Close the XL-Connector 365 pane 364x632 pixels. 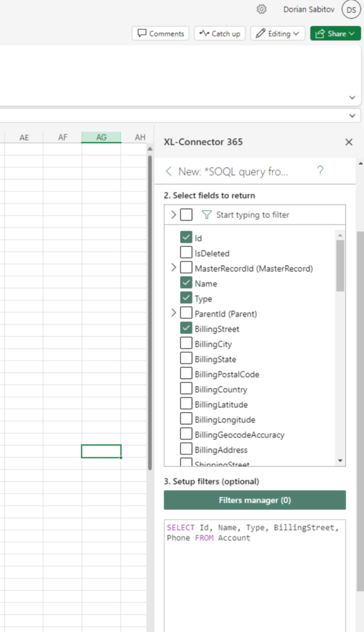click(x=349, y=142)
